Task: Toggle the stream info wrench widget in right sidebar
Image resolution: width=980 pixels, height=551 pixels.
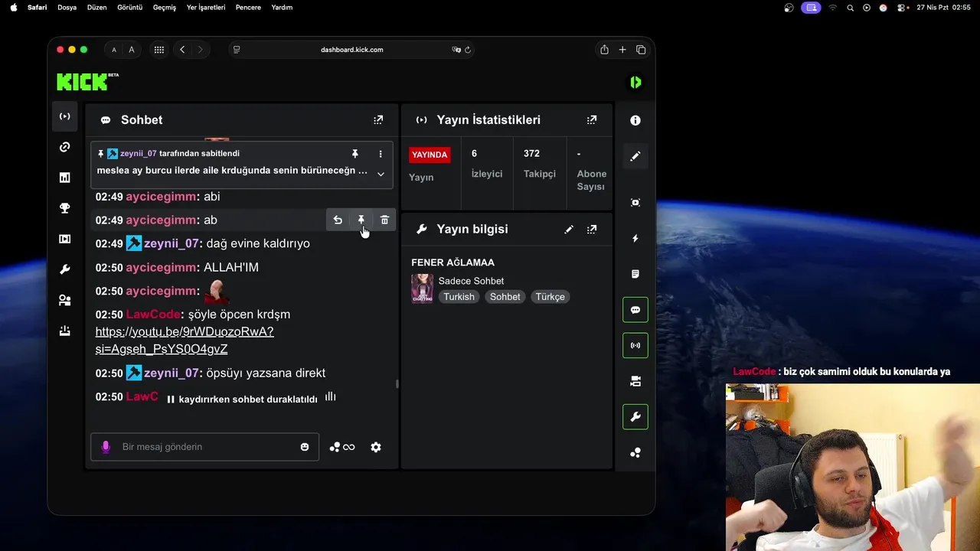Action: 635,417
